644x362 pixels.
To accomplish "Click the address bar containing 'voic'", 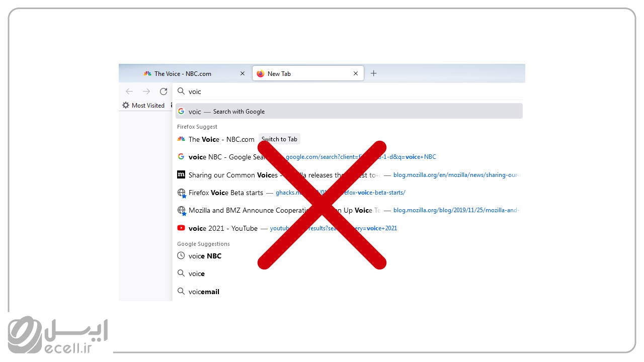I will [x=348, y=92].
